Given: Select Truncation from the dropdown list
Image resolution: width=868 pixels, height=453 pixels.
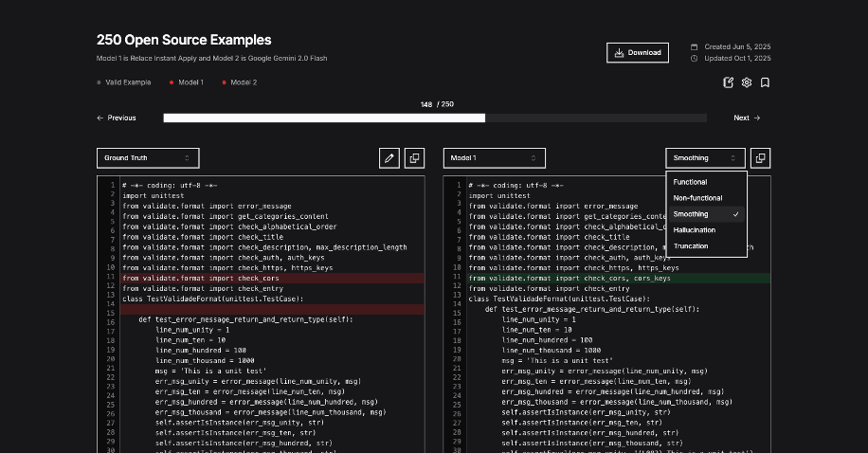Looking at the screenshot, I should (x=707, y=245).
